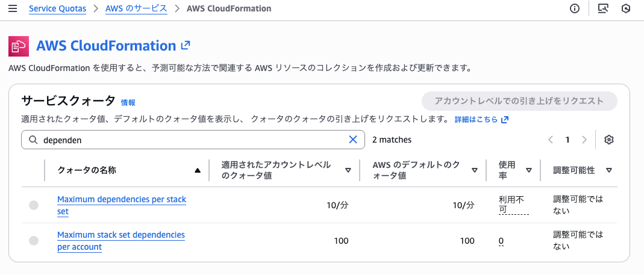
Task: Go to Service Quotas breadcrumb
Action: [x=57, y=9]
